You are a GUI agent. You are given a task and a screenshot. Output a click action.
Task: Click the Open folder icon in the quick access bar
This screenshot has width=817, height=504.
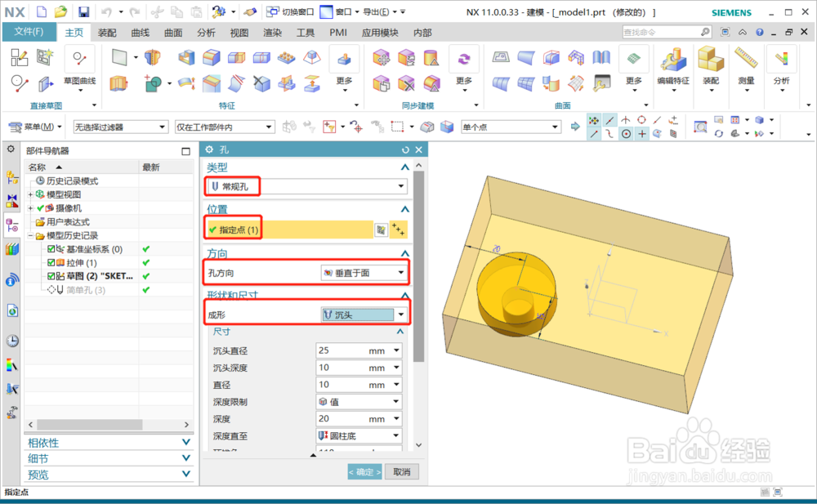(61, 11)
